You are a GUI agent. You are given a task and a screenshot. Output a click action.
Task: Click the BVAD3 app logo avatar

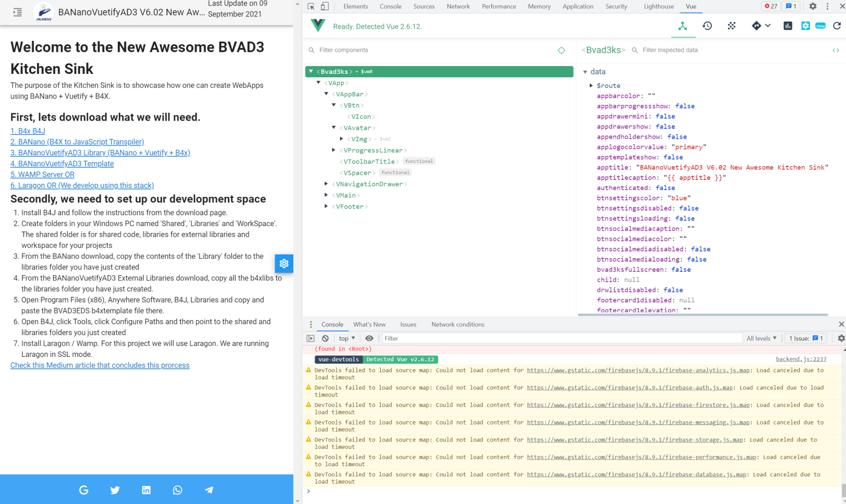[x=43, y=12]
